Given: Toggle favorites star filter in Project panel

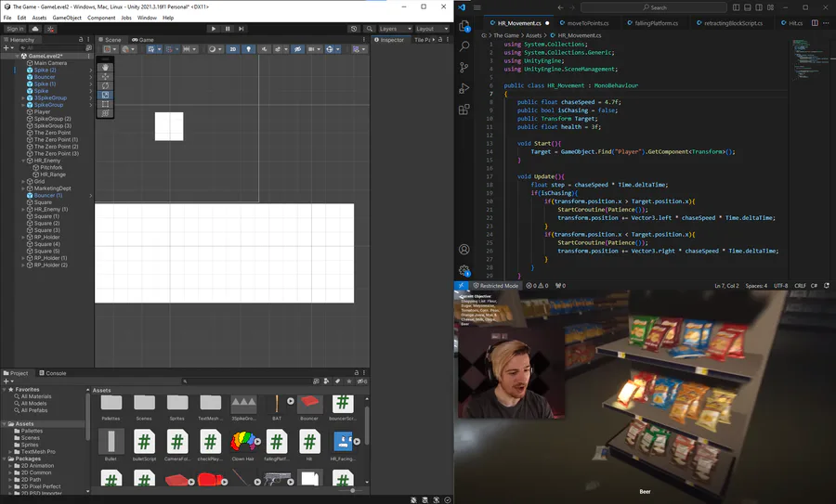Looking at the screenshot, I should click(x=349, y=381).
